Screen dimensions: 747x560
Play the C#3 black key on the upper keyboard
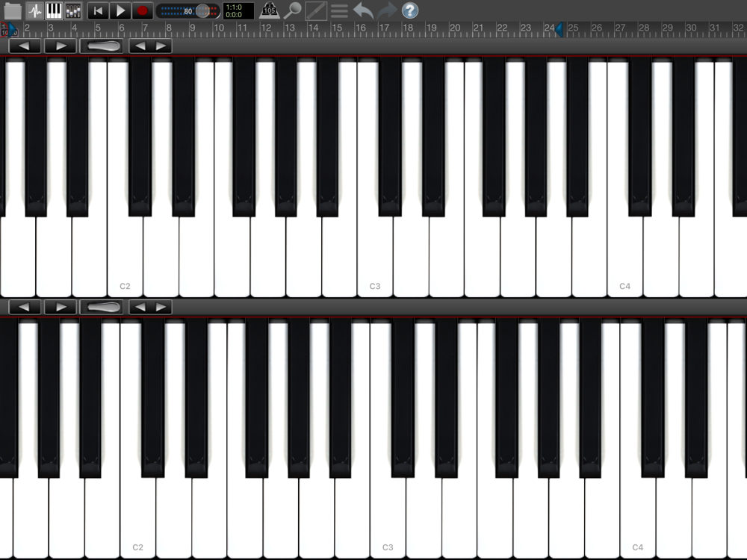click(390, 136)
